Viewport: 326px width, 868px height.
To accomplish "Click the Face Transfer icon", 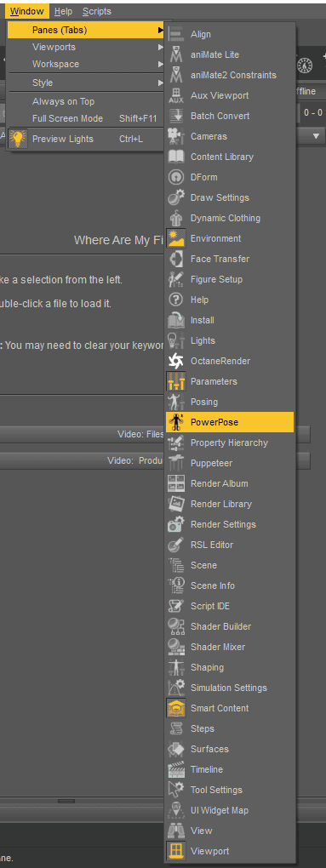I will tap(176, 259).
